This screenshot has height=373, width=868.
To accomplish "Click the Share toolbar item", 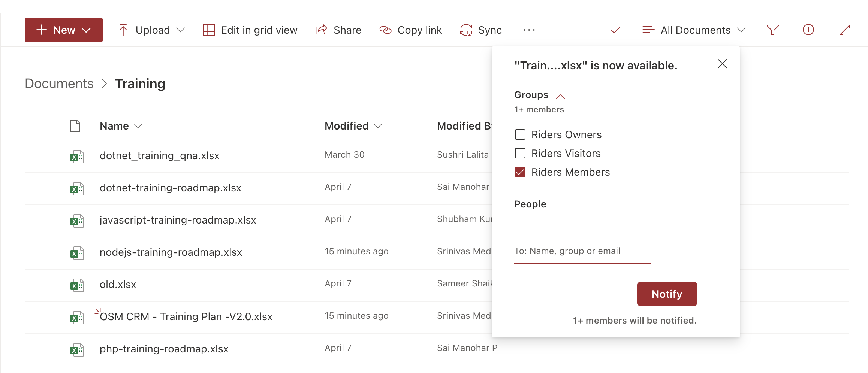I will pyautogui.click(x=338, y=30).
